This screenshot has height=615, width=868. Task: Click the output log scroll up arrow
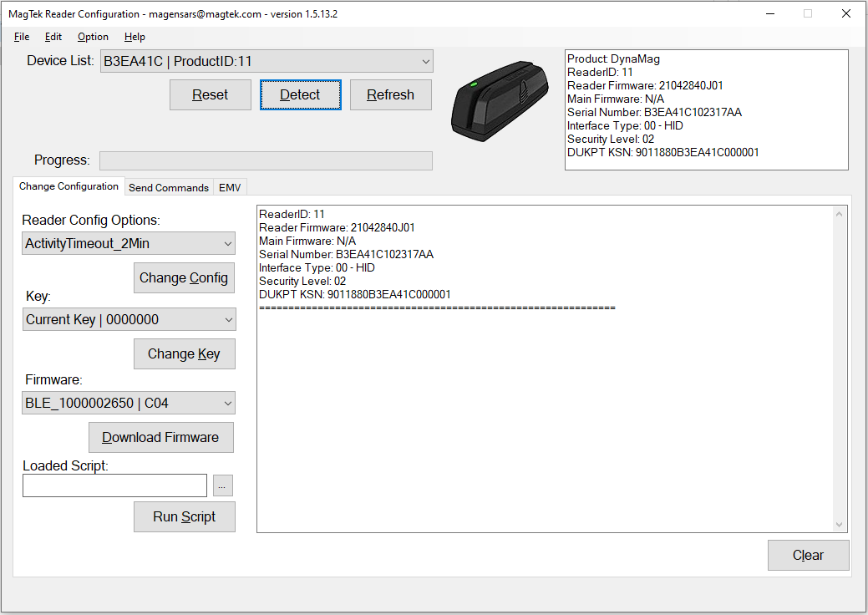point(840,214)
